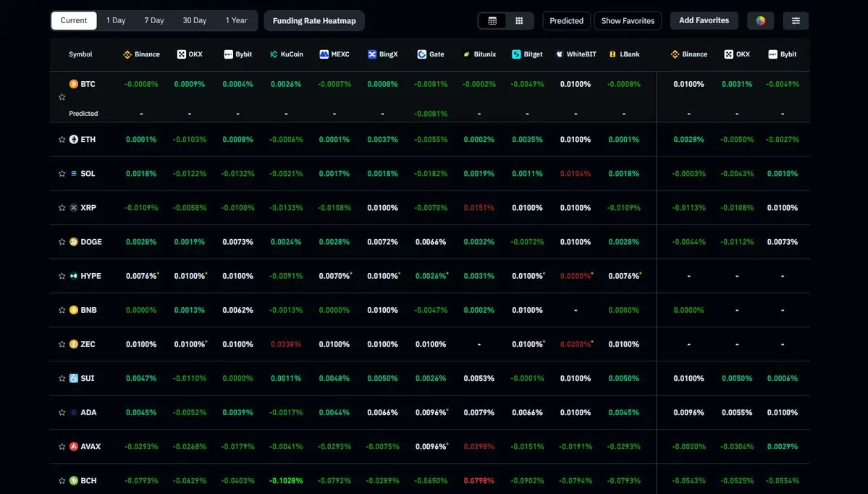Click BCH KuCoin rate -0.1028%

[286, 481]
